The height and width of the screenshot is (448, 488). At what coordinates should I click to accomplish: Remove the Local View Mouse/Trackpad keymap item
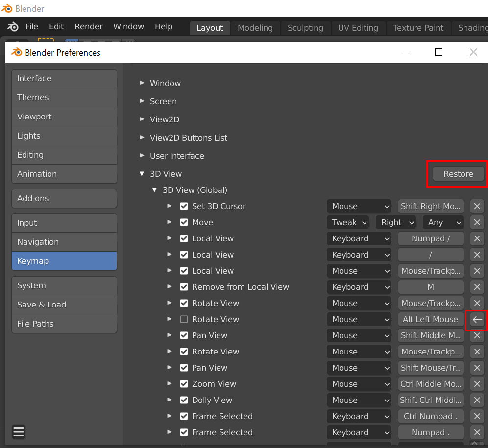pyautogui.click(x=477, y=271)
